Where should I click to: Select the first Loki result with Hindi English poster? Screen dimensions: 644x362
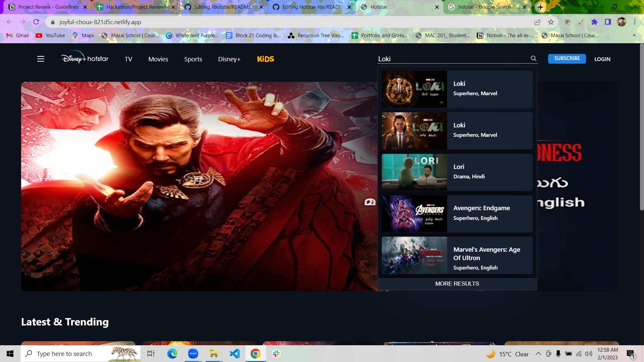coord(457,89)
